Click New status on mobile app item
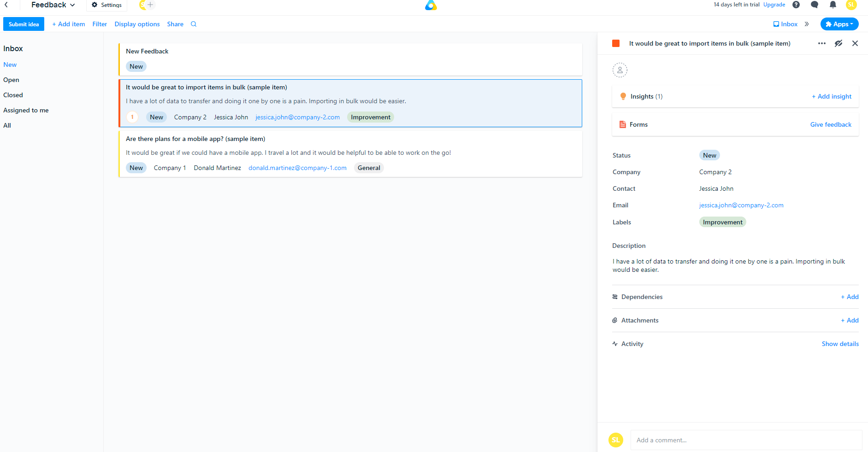Viewport: 868px width, 452px height. pos(136,168)
